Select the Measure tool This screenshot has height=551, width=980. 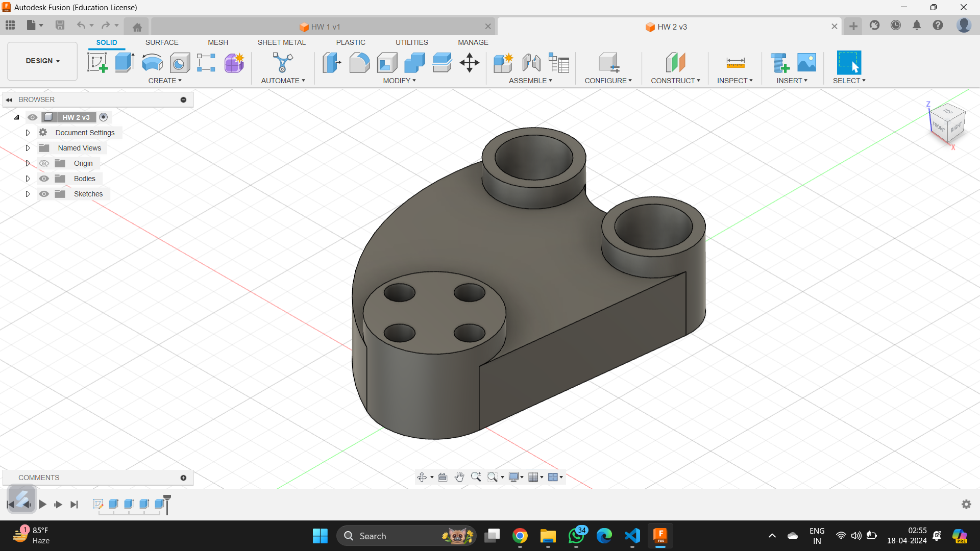point(736,63)
